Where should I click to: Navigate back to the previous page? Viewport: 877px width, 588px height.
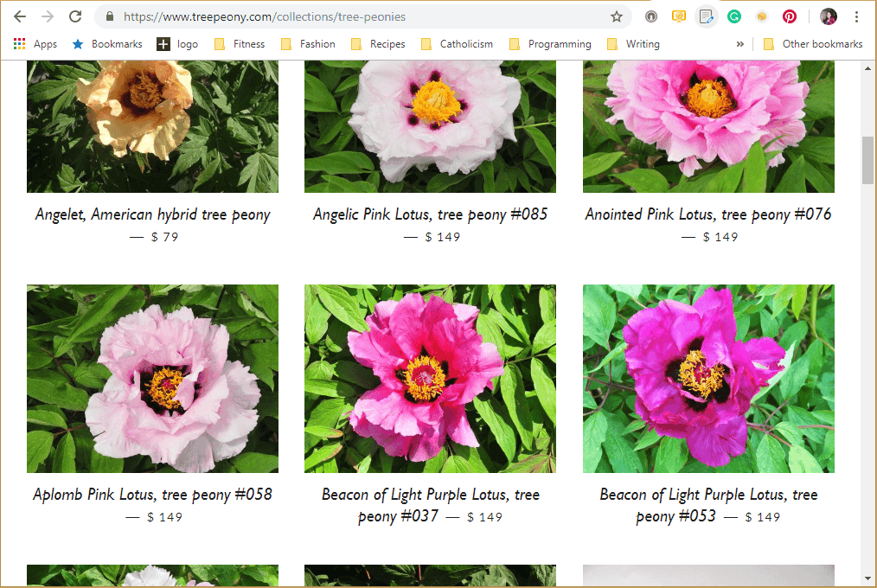[x=19, y=16]
